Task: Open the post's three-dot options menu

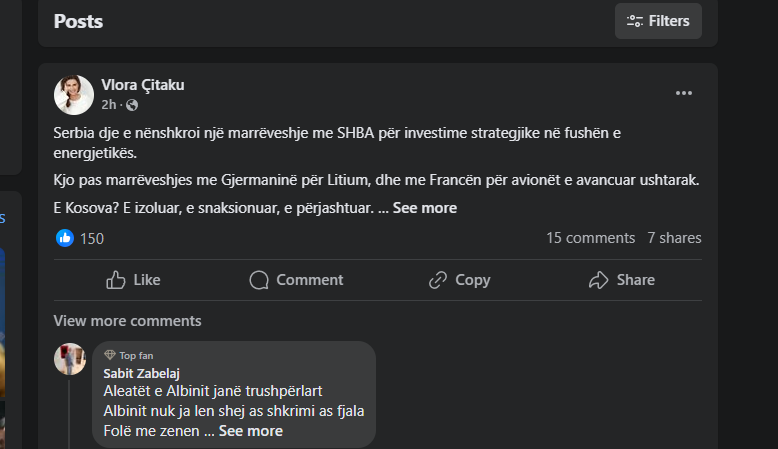Action: tap(684, 93)
